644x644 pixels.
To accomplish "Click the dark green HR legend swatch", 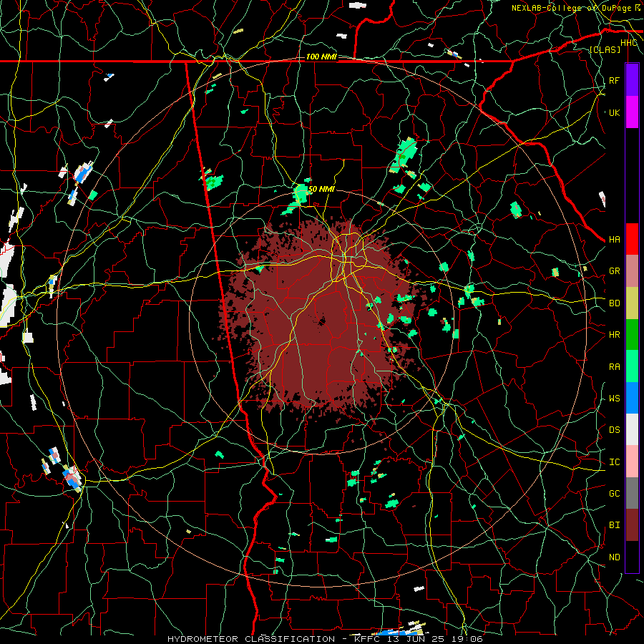I will tap(632, 334).
